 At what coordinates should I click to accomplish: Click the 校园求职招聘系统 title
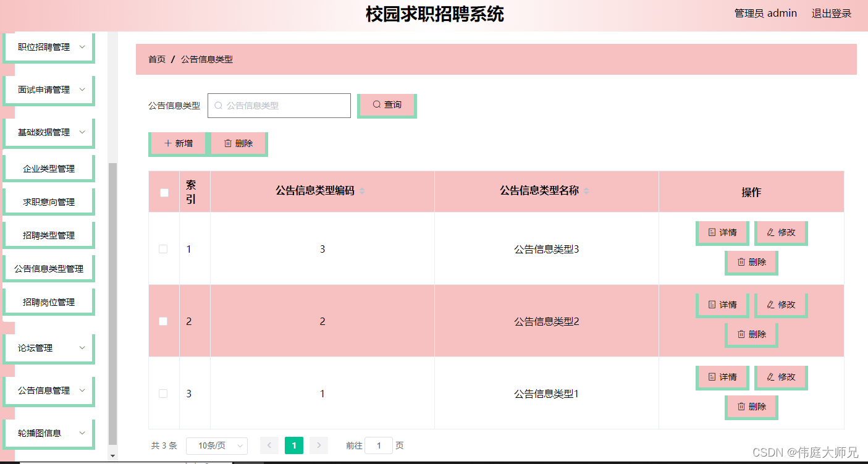pos(434,14)
